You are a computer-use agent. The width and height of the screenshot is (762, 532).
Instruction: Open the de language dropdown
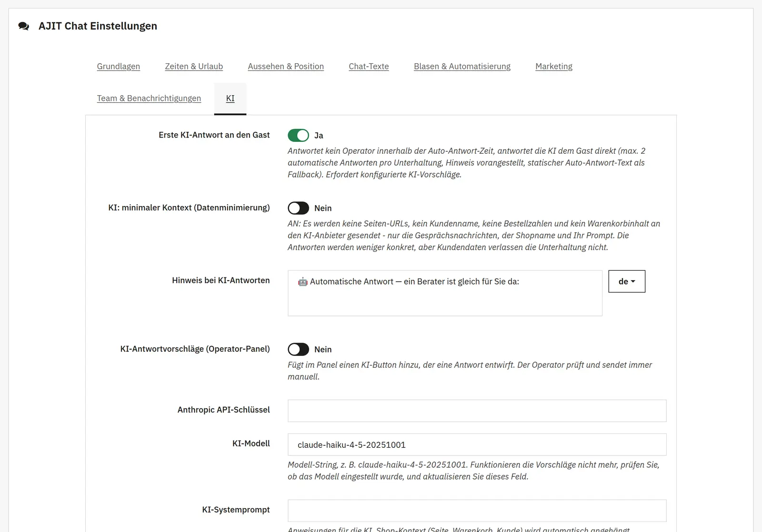coord(627,281)
